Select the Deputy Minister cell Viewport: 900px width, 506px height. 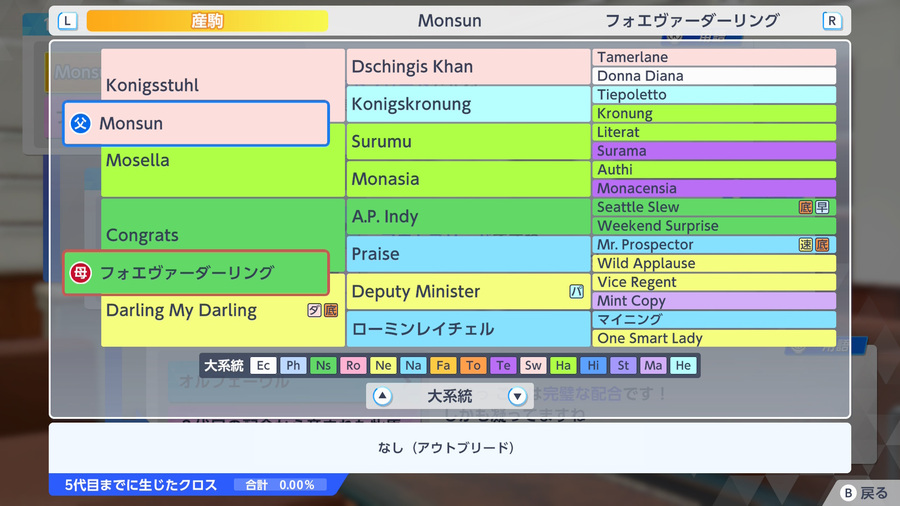click(x=468, y=291)
